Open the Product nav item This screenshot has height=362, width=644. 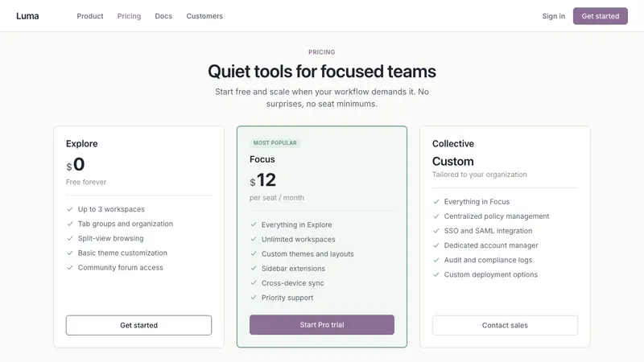[x=90, y=16]
